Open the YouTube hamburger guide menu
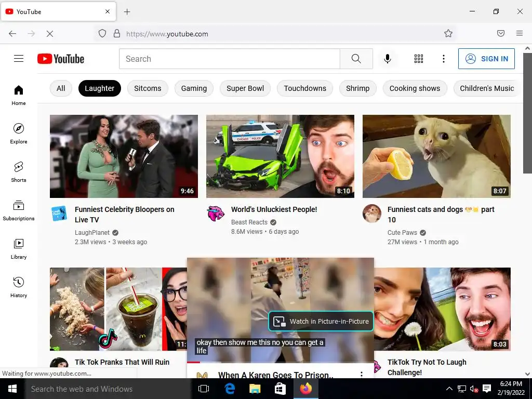532x399 pixels. [19, 59]
